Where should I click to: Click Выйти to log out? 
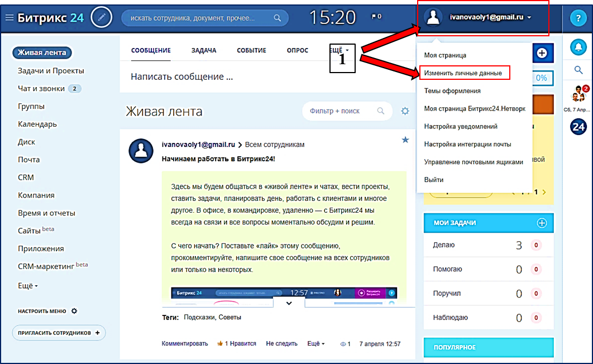click(434, 180)
